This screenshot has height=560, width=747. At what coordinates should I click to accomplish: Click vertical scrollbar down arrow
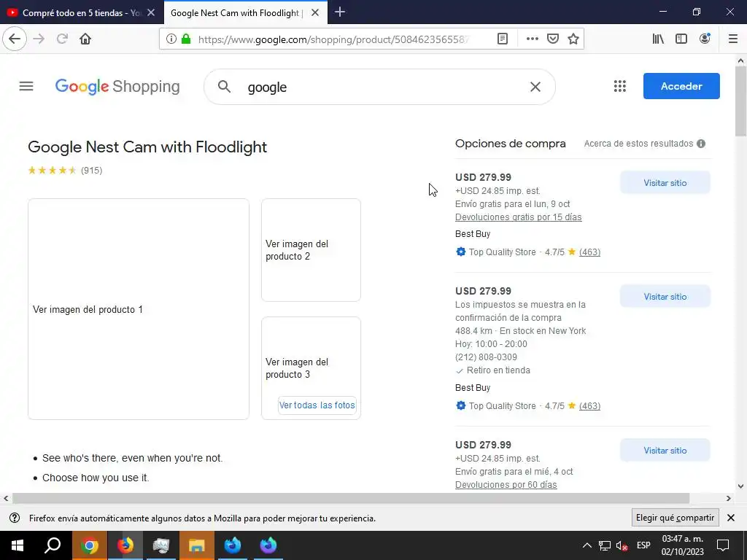click(740, 486)
